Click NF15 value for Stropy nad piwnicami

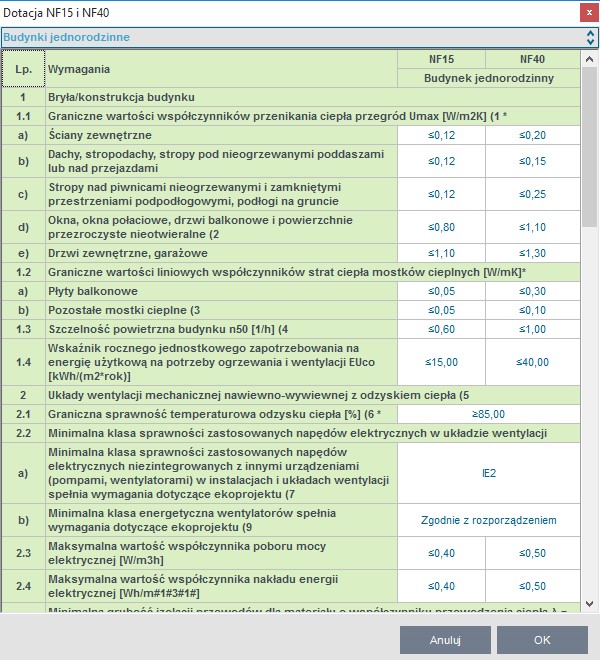[441, 194]
